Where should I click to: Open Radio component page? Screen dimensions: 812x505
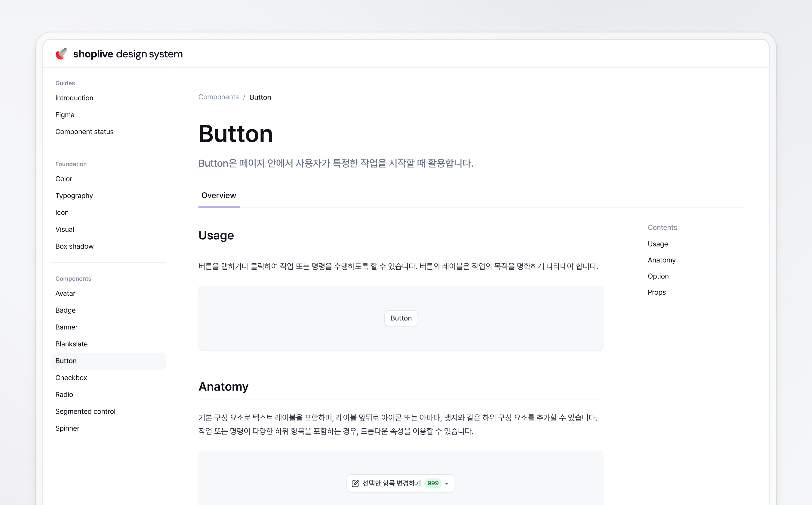pyautogui.click(x=64, y=394)
